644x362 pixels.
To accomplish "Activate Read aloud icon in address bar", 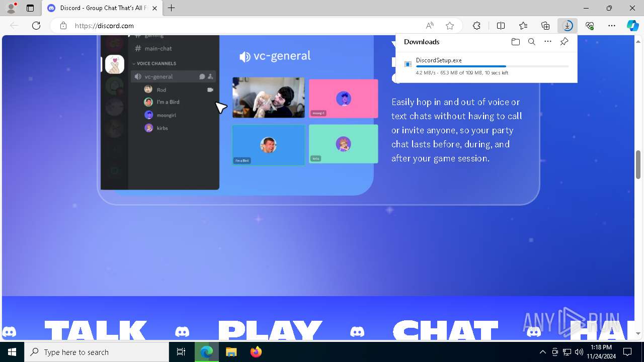I will (x=430, y=26).
